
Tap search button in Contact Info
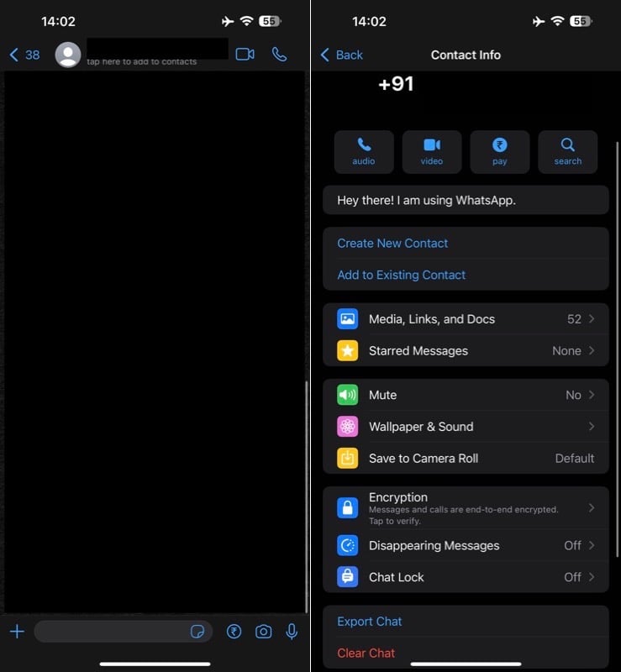pyautogui.click(x=568, y=152)
